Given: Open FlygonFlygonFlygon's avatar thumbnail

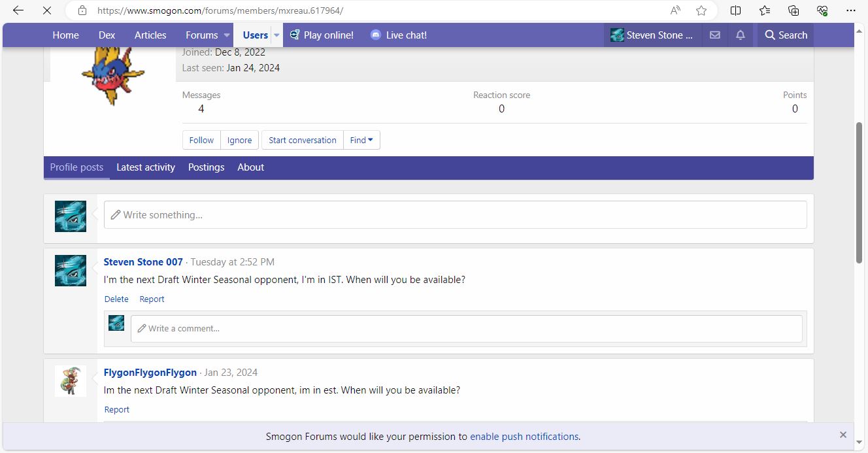Looking at the screenshot, I should 71,381.
